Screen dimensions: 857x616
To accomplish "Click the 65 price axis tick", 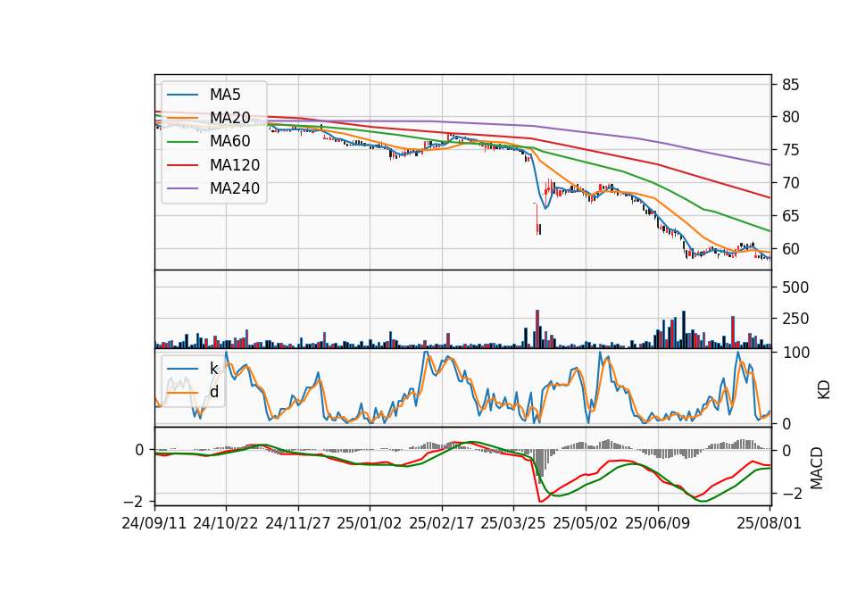I will (790, 216).
